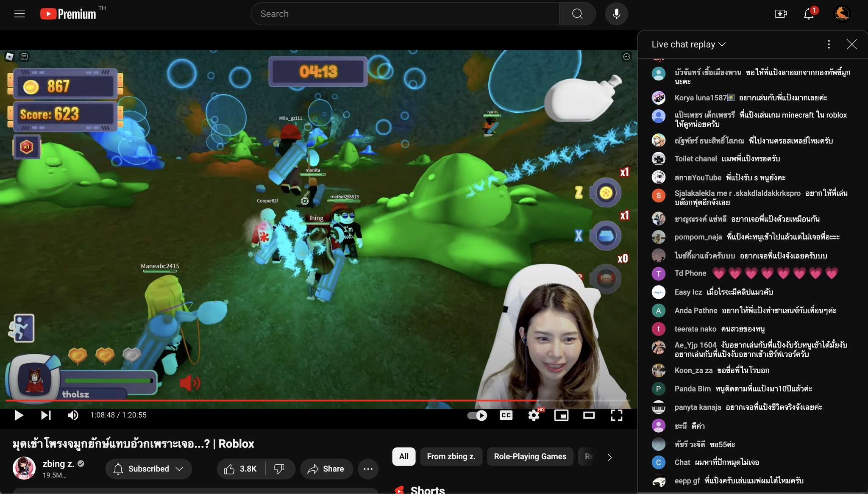Click the in-game Z ability button
This screenshot has height=494, width=868.
(x=606, y=193)
